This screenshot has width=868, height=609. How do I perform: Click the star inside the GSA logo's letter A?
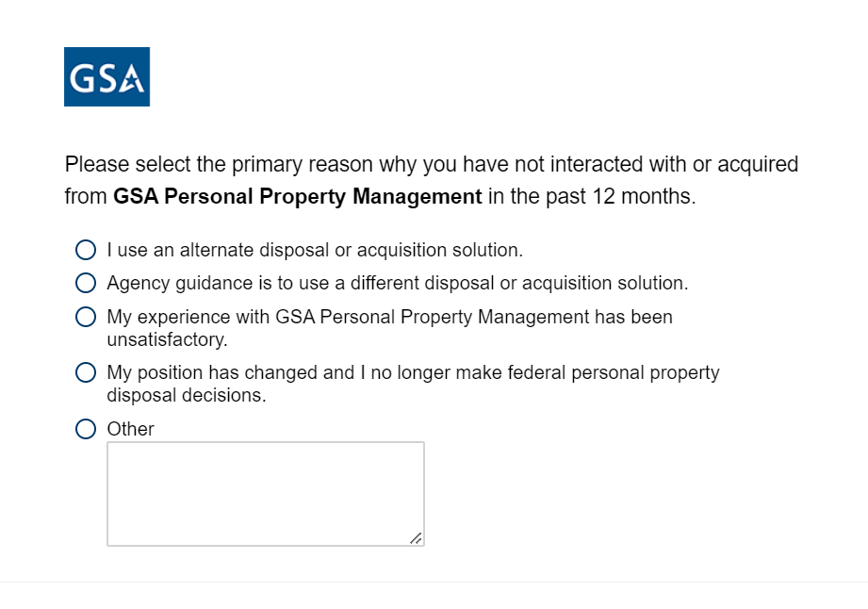pos(133,83)
